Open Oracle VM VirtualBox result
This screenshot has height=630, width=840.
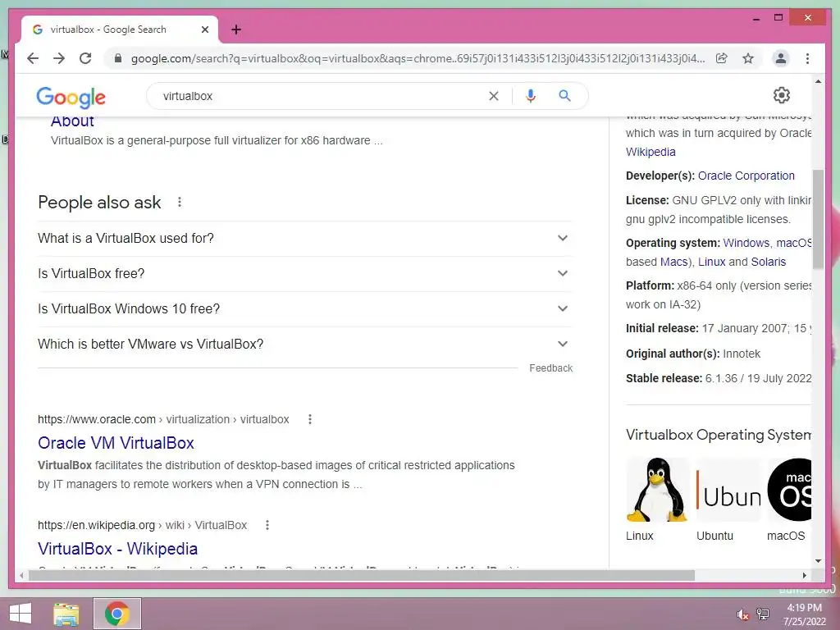coord(116,443)
